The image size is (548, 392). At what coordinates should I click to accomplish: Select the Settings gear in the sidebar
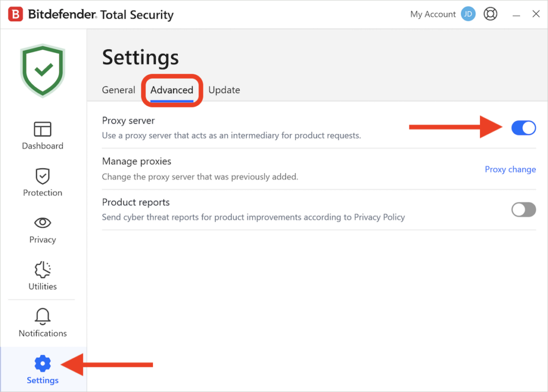[42, 369]
